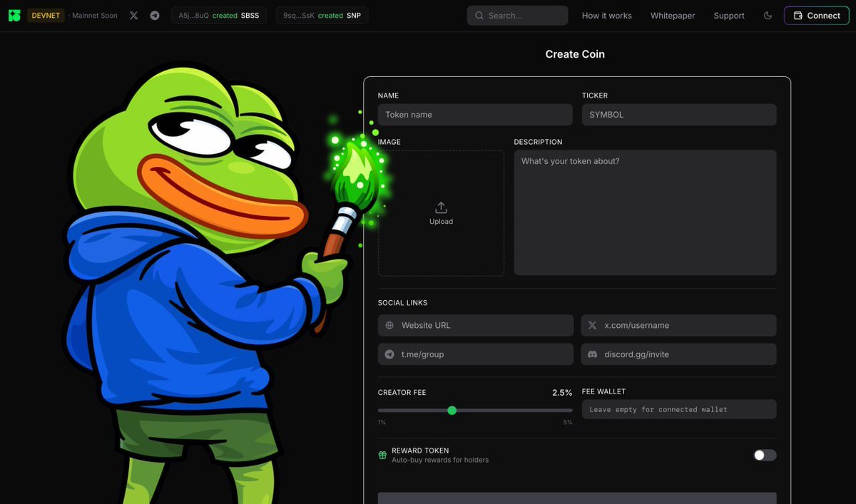The width and height of the screenshot is (856, 504).
Task: Click the 'Mainnet Soon' text
Action: (x=96, y=15)
